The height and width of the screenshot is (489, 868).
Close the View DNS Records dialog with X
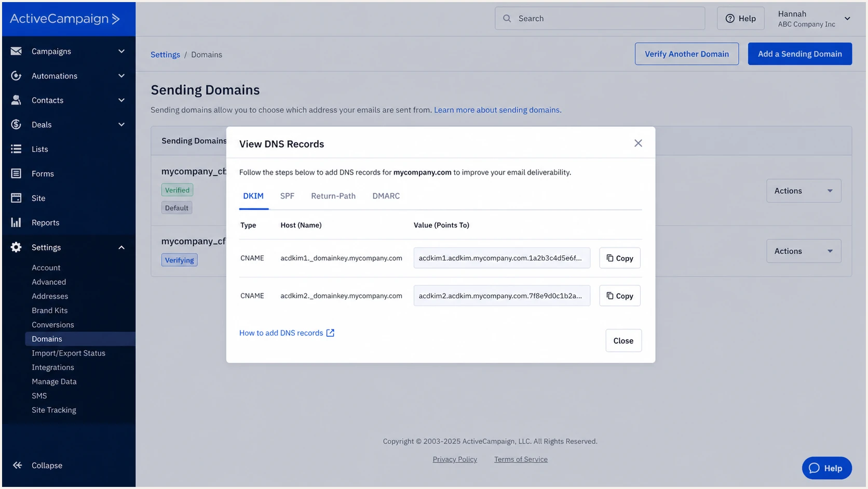(638, 143)
